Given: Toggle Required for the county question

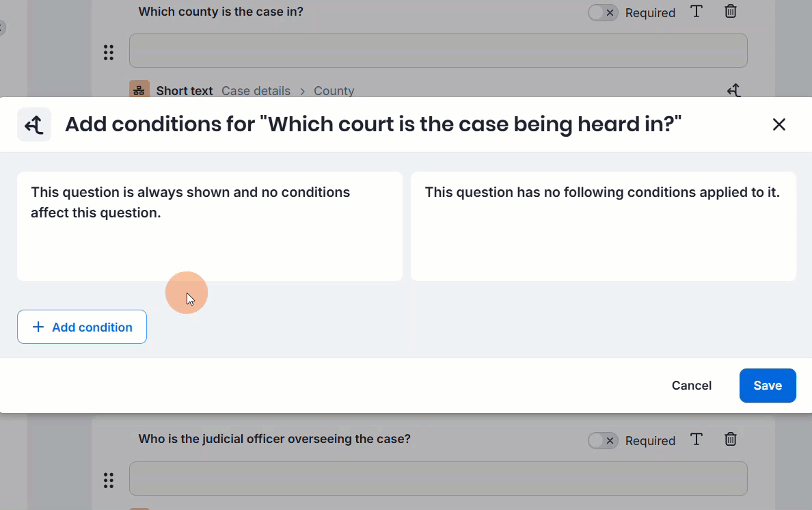Looking at the screenshot, I should click(603, 13).
